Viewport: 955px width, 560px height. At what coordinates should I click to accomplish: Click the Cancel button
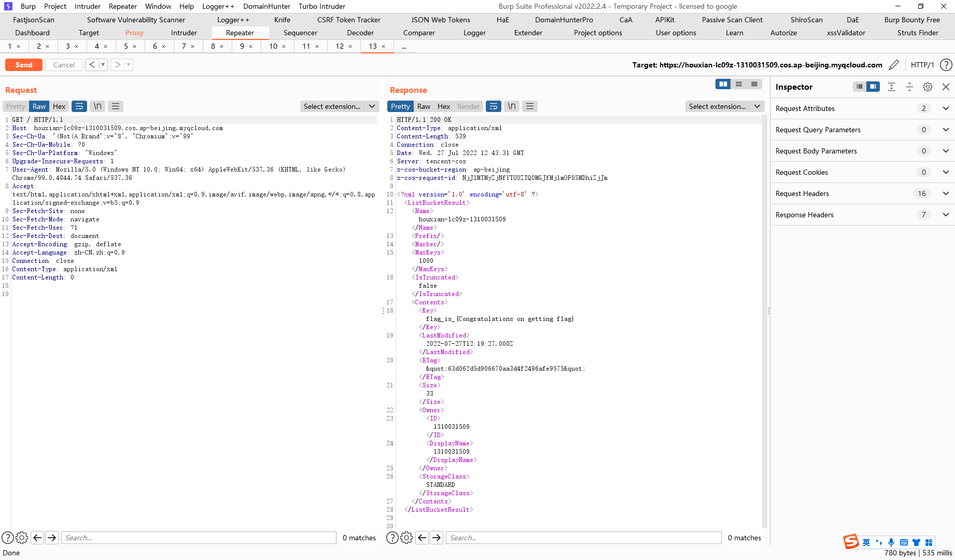pos(64,65)
